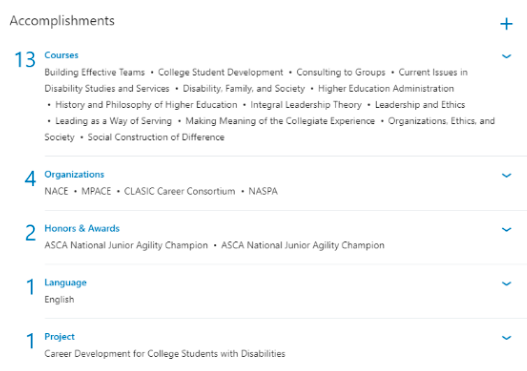
Task: Expand the Honors & Awards chevron
Action: [506, 230]
